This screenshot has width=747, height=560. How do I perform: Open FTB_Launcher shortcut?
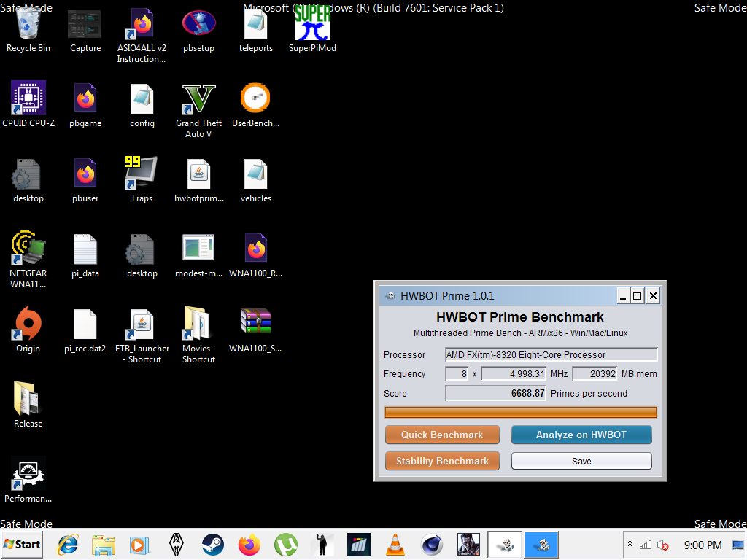142,335
